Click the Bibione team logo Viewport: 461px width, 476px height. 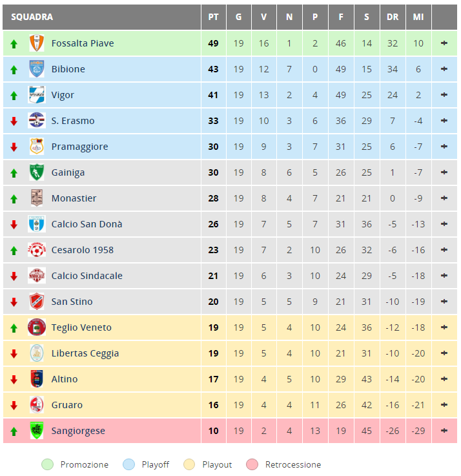click(x=37, y=69)
